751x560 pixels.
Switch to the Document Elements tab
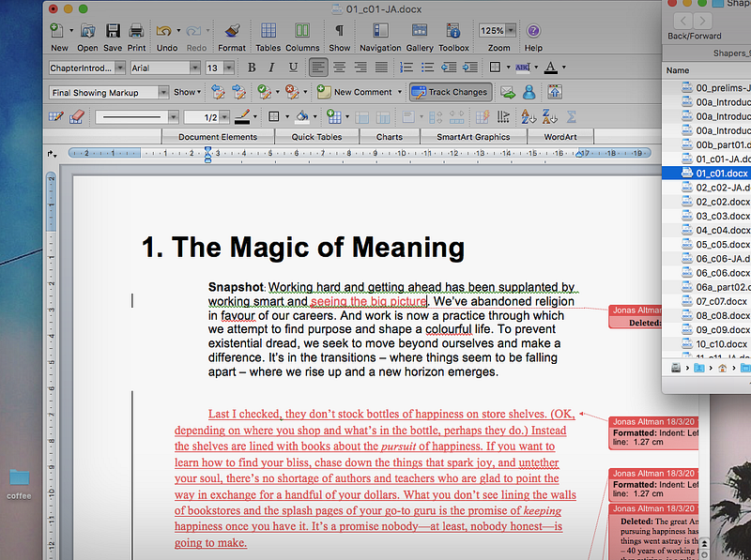(x=218, y=137)
